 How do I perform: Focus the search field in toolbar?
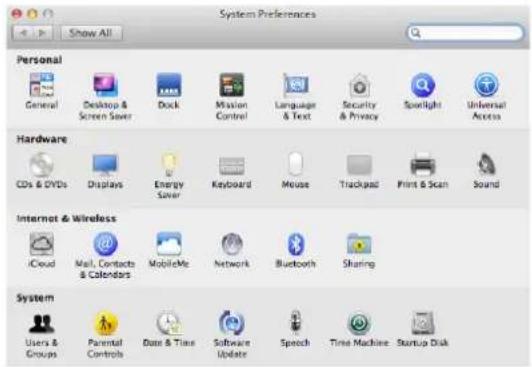tap(465, 33)
